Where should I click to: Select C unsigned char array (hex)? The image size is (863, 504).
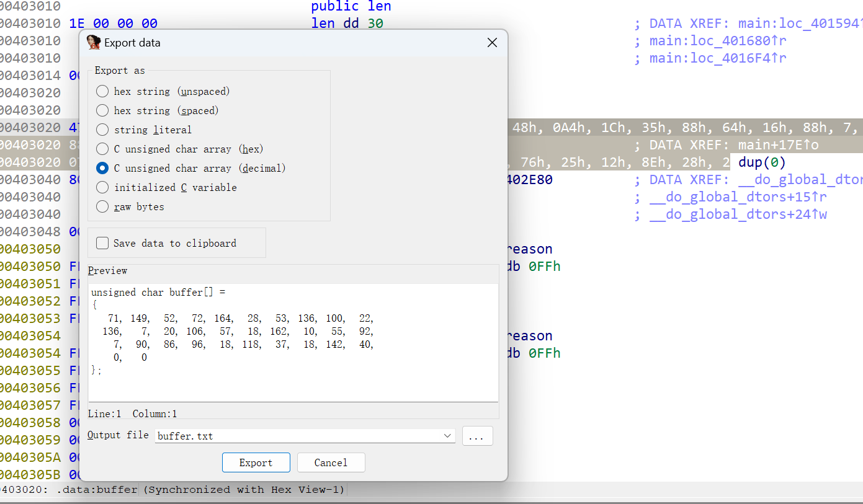pos(180,149)
